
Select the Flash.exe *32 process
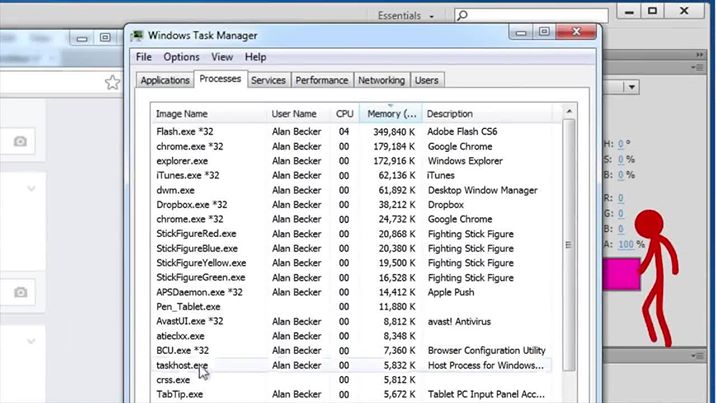coord(184,131)
